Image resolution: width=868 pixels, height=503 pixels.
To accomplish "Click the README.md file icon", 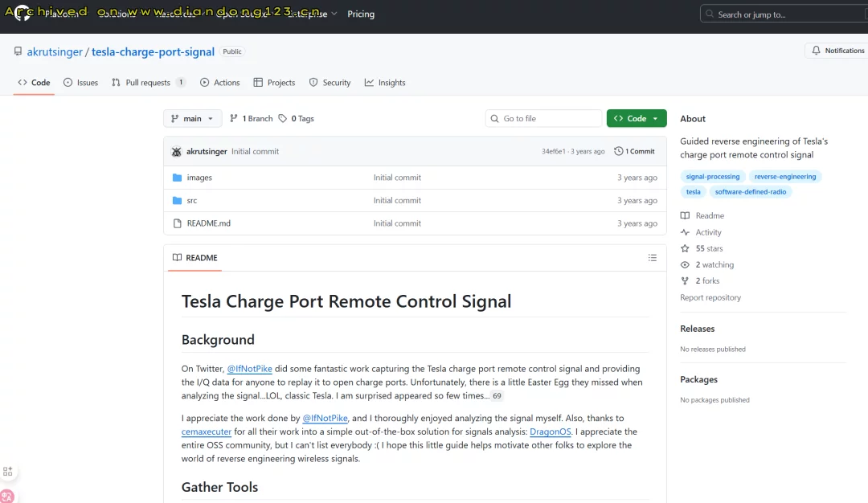I will 178,223.
